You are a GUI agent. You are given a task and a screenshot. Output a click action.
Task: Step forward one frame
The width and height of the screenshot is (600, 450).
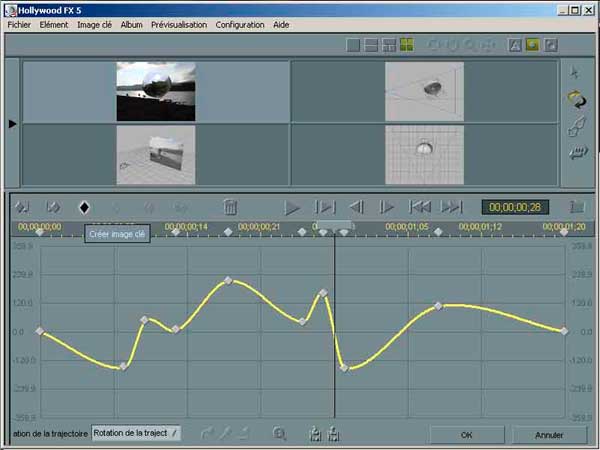coord(386,207)
